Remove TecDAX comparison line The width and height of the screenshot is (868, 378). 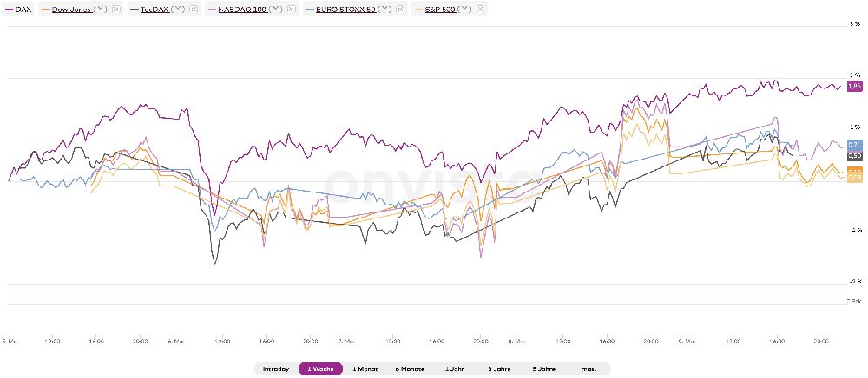192,9
